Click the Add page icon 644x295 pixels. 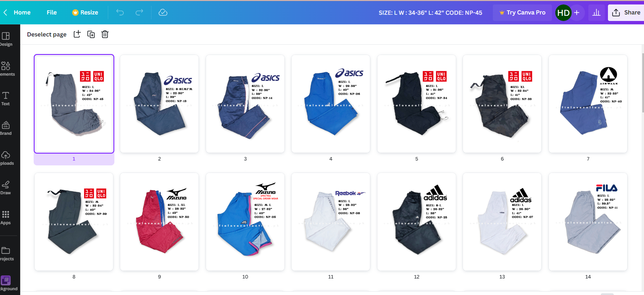point(77,34)
